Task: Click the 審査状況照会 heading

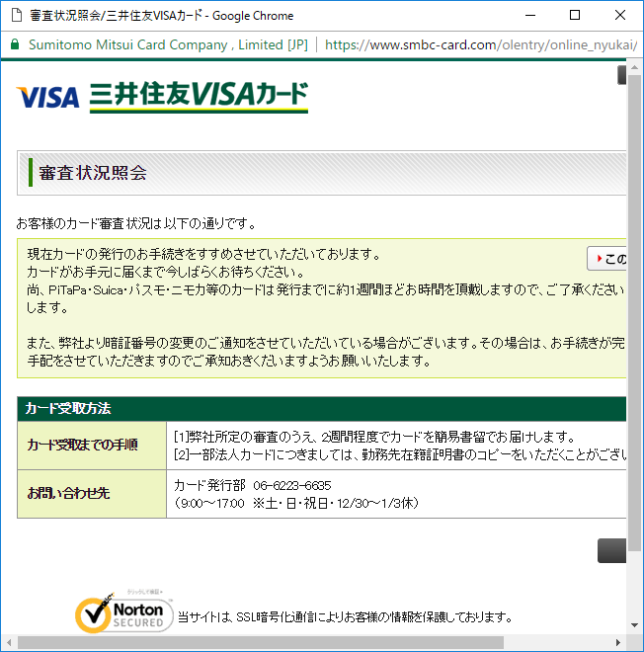Action: tap(93, 173)
